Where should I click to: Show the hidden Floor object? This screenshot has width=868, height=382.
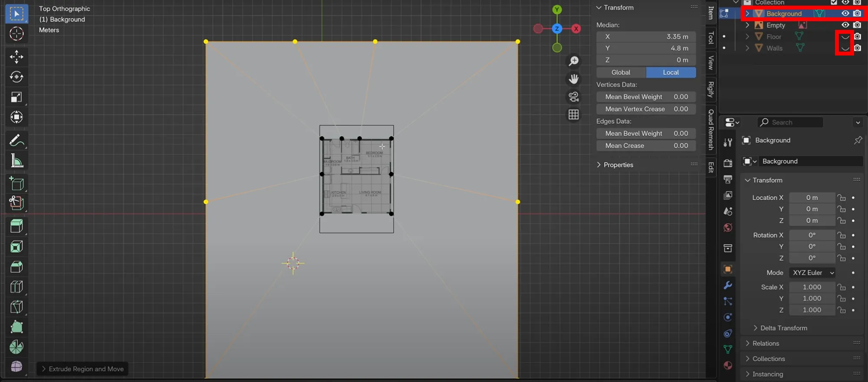[845, 37]
